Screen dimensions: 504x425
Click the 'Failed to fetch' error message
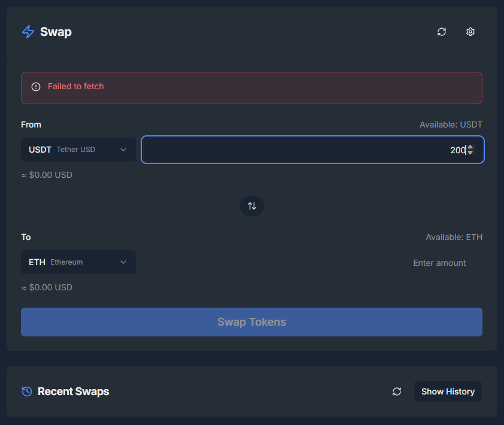[76, 87]
